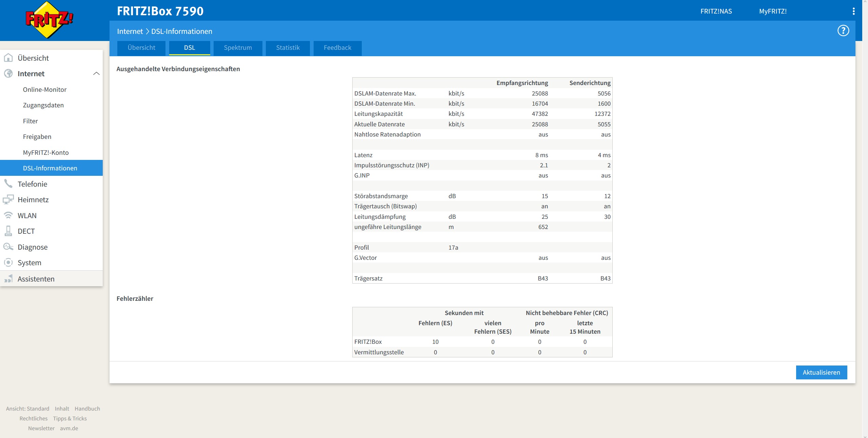This screenshot has width=868, height=438.
Task: Switch to the Statistik tab
Action: point(288,48)
